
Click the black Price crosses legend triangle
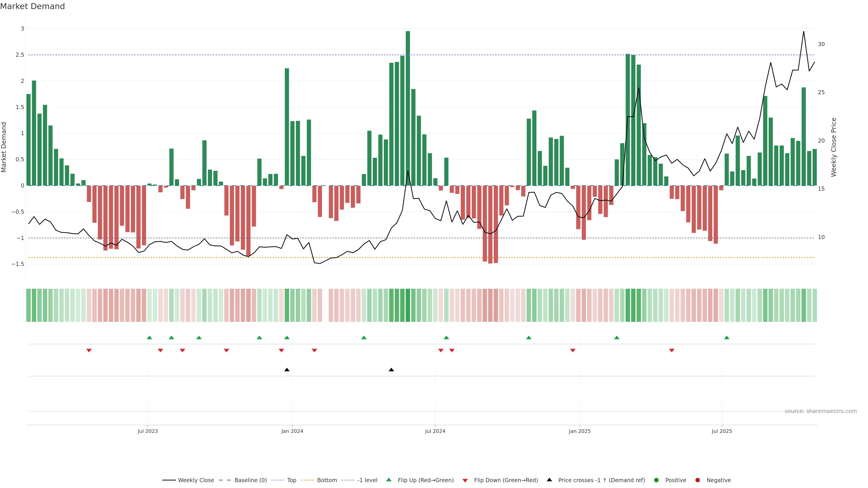(x=549, y=480)
